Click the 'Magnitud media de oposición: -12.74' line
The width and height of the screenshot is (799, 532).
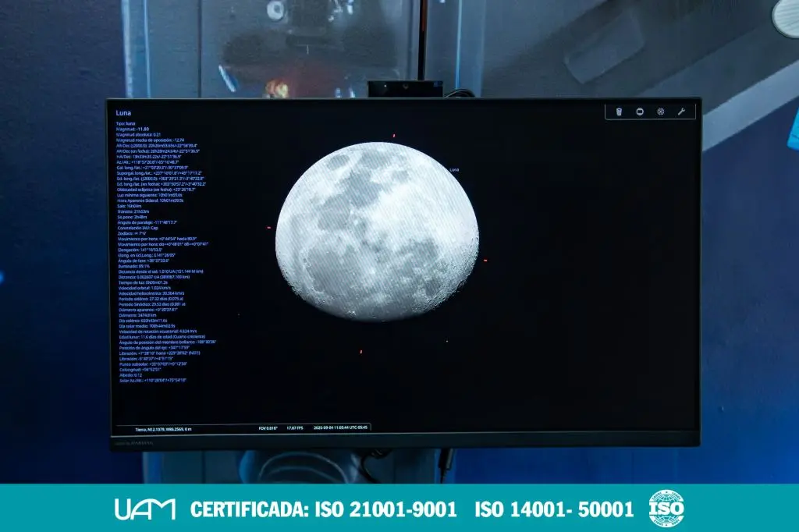click(151, 140)
